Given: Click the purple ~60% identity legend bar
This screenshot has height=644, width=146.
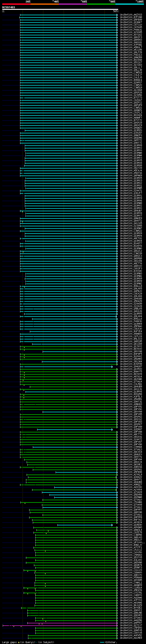Looking at the screenshot, I should click(x=73, y=4).
